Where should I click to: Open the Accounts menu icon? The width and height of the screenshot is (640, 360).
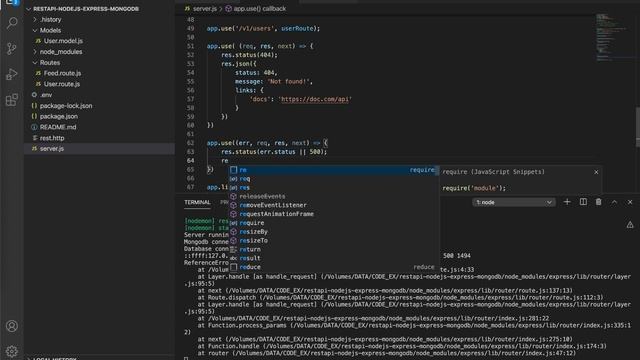[12, 326]
